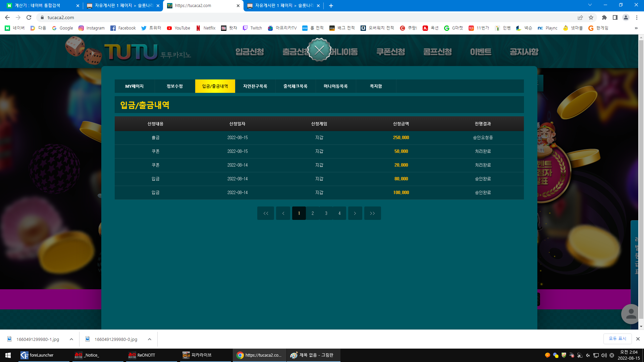Image resolution: width=644 pixels, height=362 pixels.
Task: Show more bookmarks with the overflow chevron
Action: [x=636, y=28]
